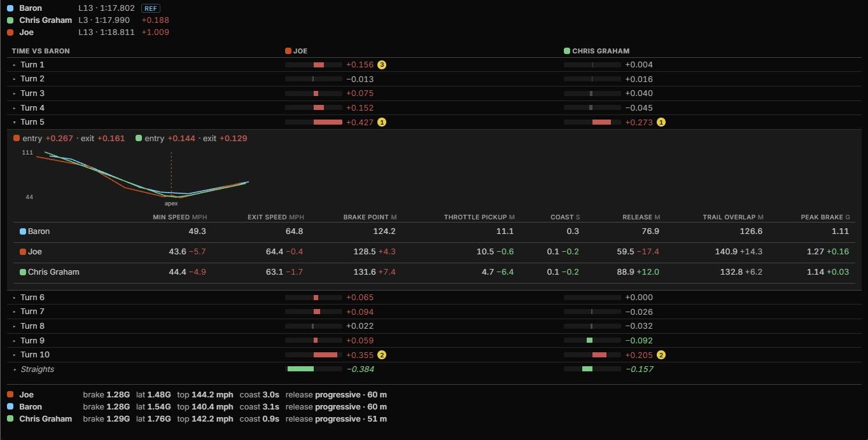The width and height of the screenshot is (868, 440).
Task: Click the JOE column header in the turn table
Action: [297, 51]
